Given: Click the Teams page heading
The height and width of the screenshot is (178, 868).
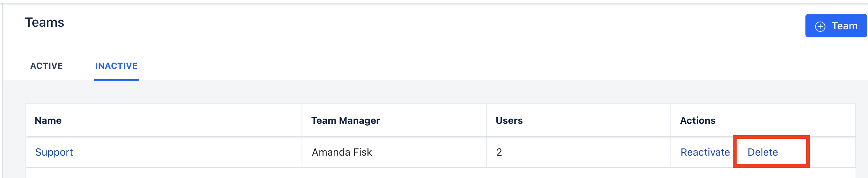Looking at the screenshot, I should [45, 22].
